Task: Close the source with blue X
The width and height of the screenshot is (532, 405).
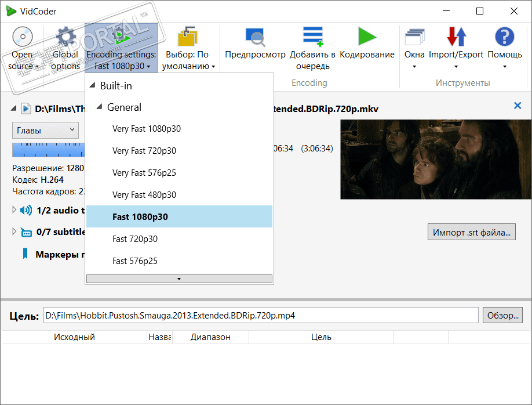Action: click(518, 106)
